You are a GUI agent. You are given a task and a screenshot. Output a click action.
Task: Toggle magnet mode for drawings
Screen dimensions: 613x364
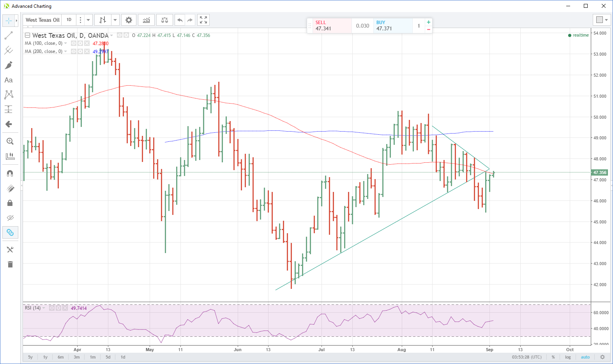[10, 173]
